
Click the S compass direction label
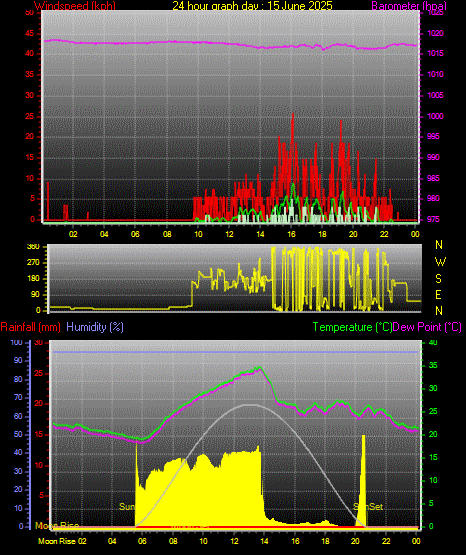click(438, 279)
